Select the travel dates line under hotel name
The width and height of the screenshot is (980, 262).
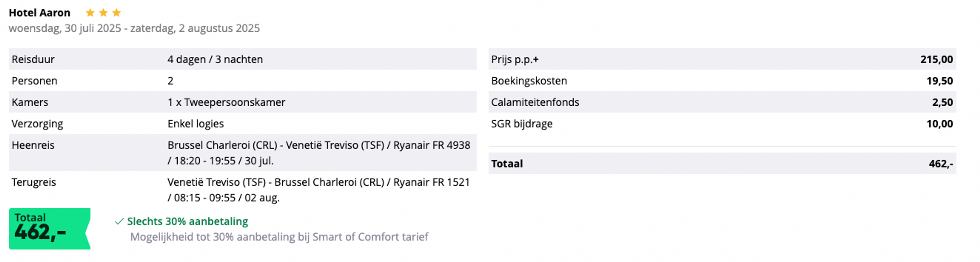134,29
